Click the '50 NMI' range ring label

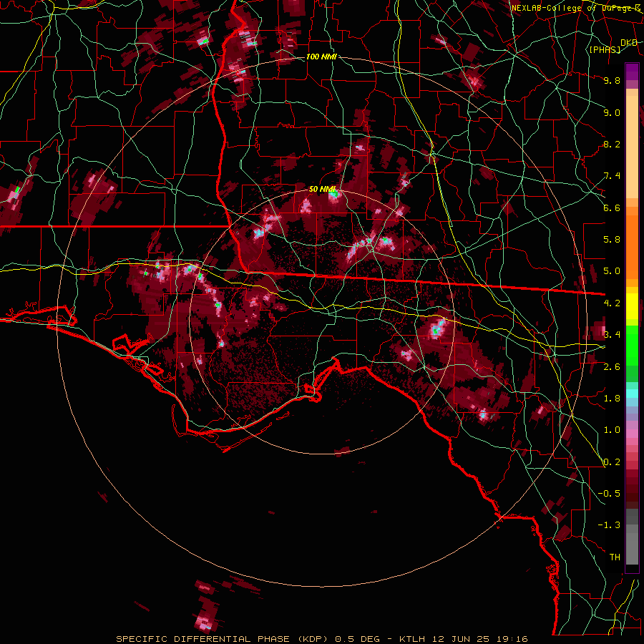click(322, 190)
